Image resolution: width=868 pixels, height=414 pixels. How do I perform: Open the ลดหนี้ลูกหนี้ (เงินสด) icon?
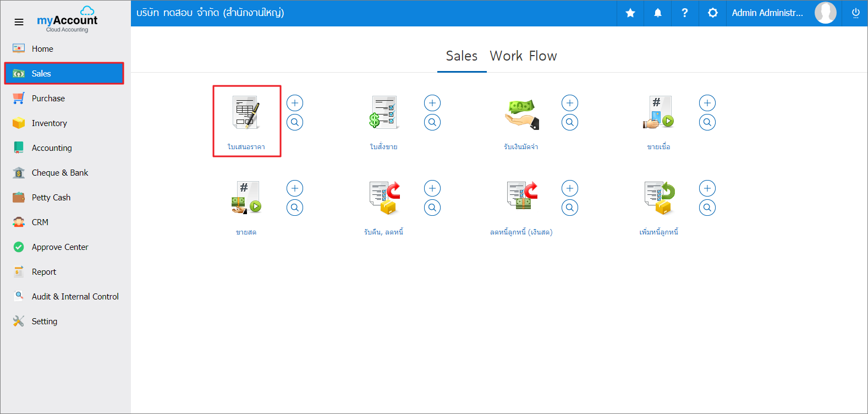pos(521,197)
